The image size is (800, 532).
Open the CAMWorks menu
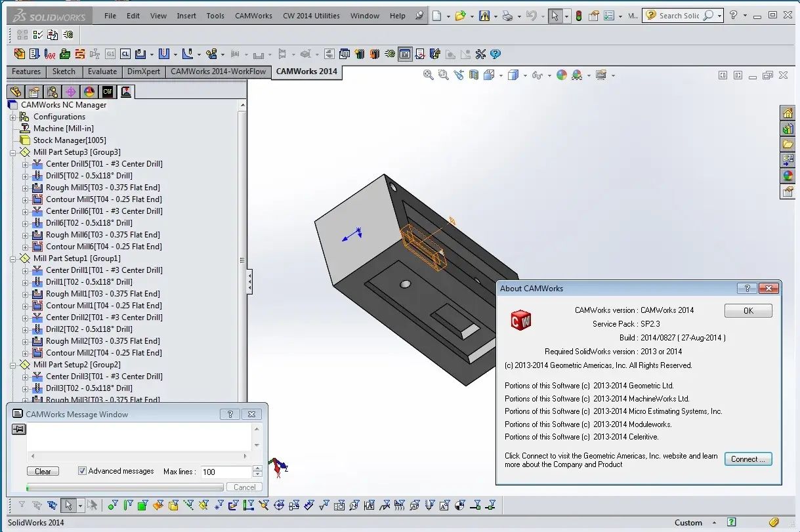[253, 16]
